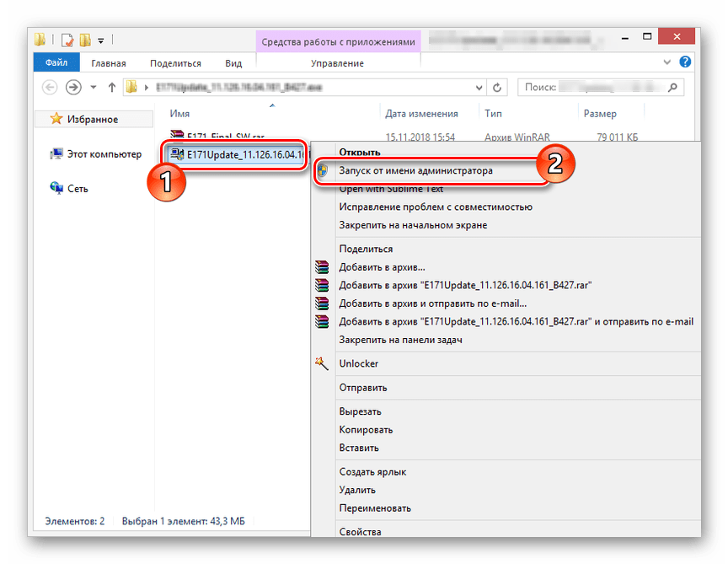Open Свойства from the context menu

click(x=360, y=531)
